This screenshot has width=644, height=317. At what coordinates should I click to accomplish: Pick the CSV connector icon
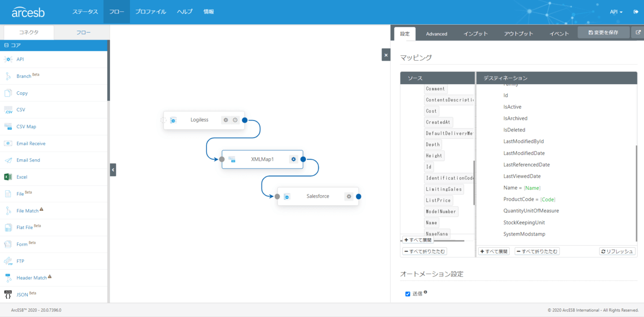(8, 109)
